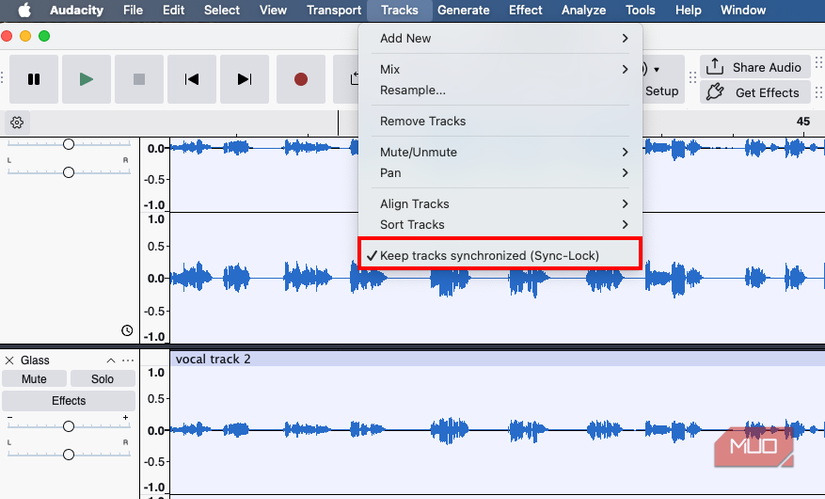Toggle Keep tracks synchronized (Sync-Lock)

click(499, 255)
